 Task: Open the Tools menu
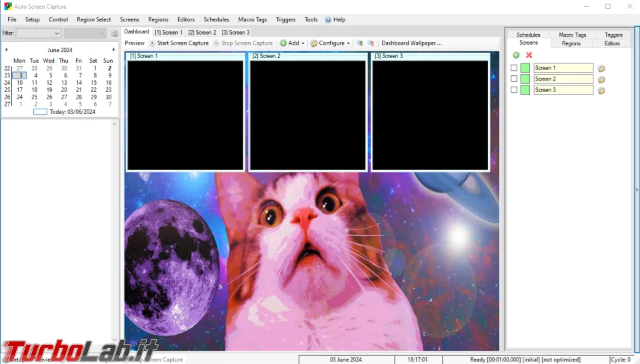[311, 19]
